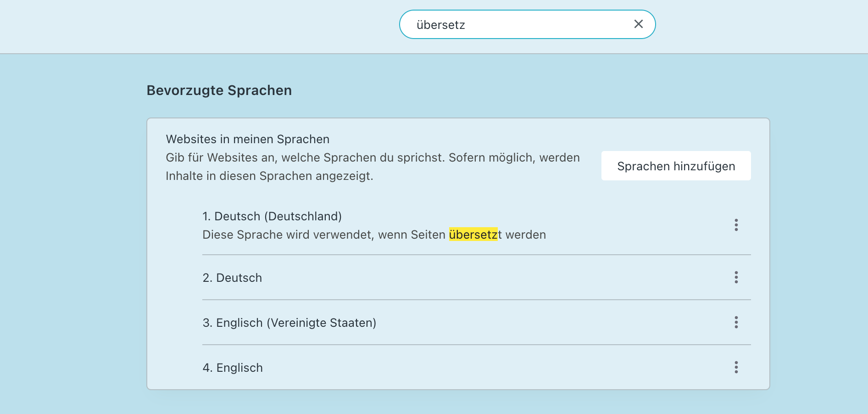Clear the search field with the X icon
Viewport: 868px width, 414px height.
tap(638, 24)
